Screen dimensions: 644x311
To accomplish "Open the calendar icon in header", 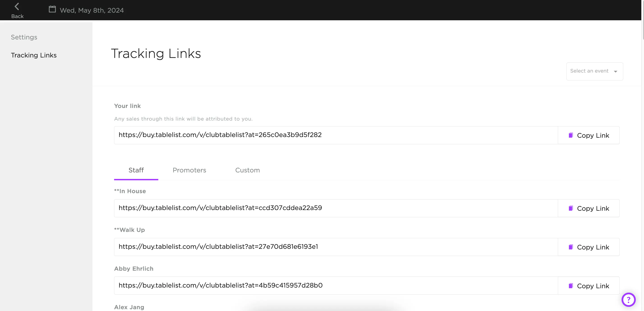I will (52, 9).
